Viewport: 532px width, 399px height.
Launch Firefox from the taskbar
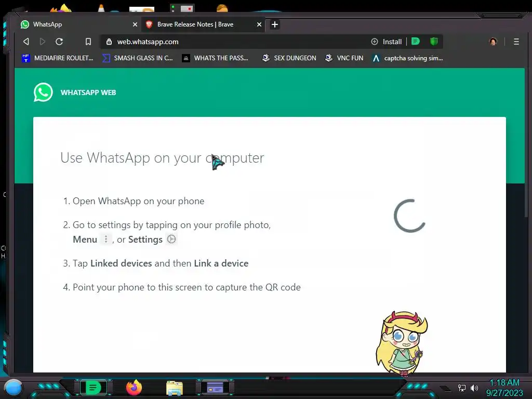(x=134, y=388)
